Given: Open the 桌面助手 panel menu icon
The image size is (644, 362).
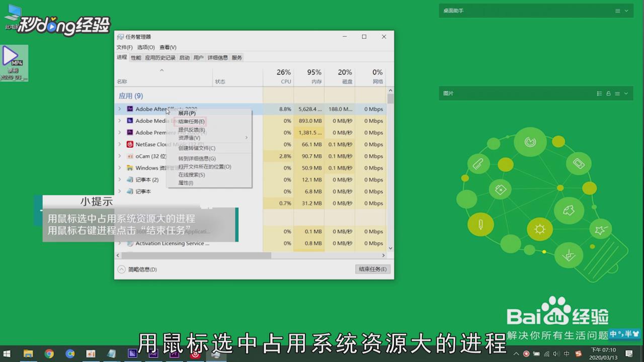Looking at the screenshot, I should [x=617, y=11].
